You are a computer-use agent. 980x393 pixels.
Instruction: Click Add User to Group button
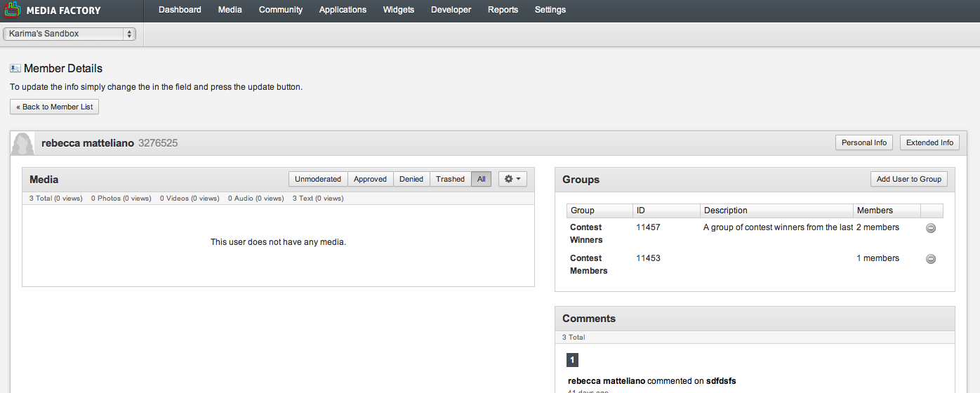tap(909, 179)
